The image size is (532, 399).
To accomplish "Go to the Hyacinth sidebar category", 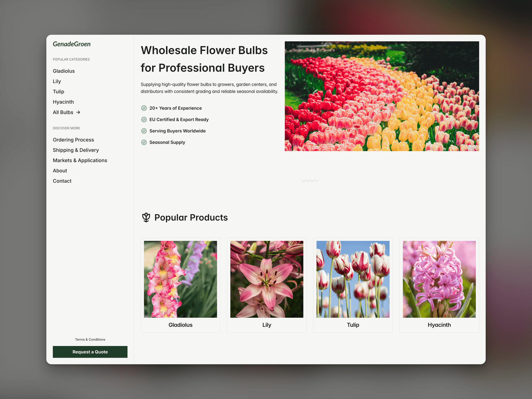I will coord(63,102).
